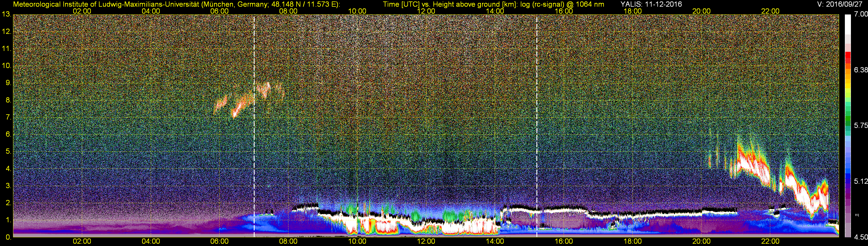Viewport: 868px width, 246px height.
Task: Click the 16:00 label on the lower time axis
Action: point(564,242)
